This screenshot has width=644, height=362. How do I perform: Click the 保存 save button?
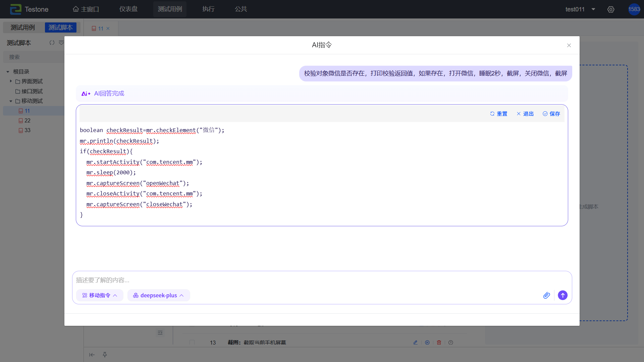(551, 114)
